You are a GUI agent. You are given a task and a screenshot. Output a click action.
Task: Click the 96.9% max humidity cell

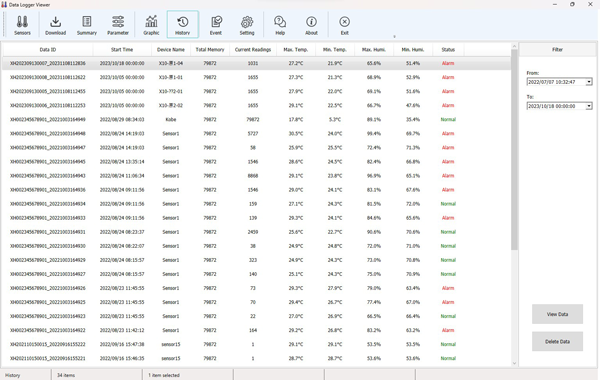click(x=374, y=176)
